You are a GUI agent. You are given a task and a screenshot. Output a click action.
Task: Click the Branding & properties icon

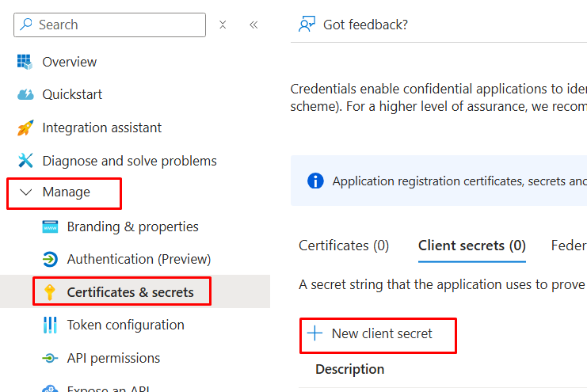pos(50,226)
